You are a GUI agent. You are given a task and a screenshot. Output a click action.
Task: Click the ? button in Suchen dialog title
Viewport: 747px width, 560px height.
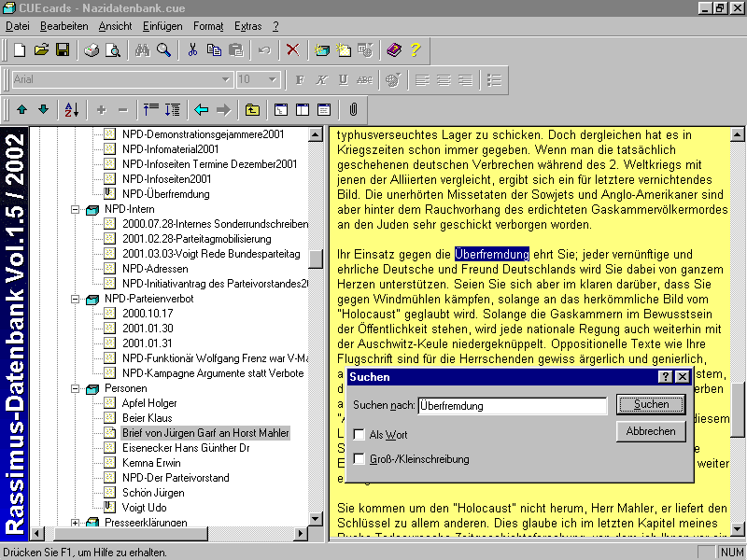(665, 377)
